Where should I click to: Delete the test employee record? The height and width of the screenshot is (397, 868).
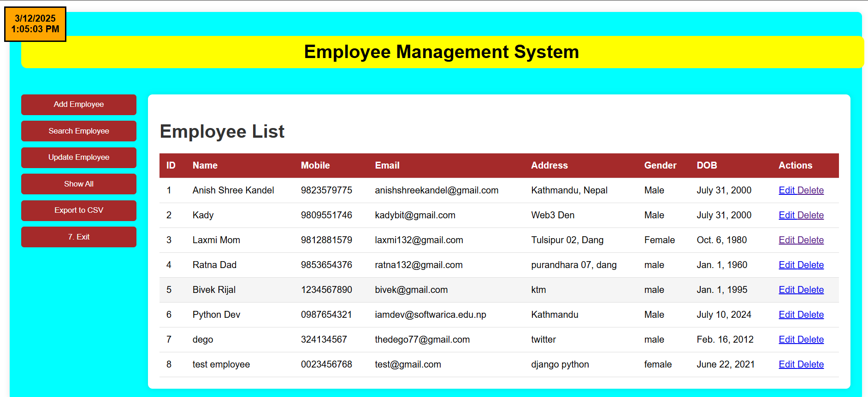point(811,364)
